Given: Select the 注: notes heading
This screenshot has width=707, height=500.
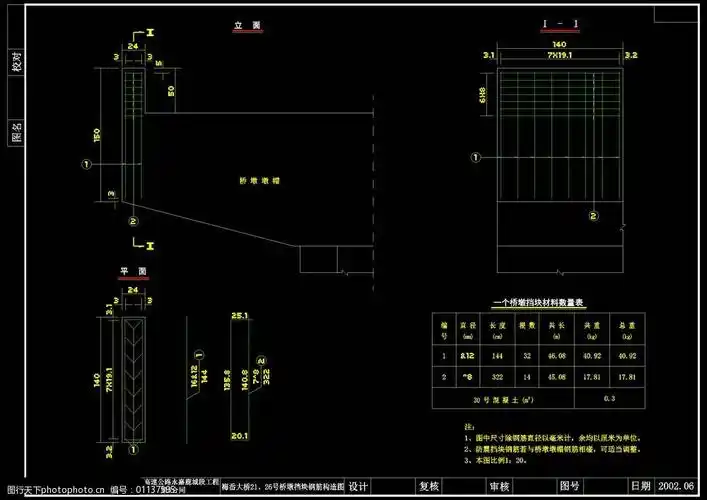Looking at the screenshot, I should tap(469, 427).
